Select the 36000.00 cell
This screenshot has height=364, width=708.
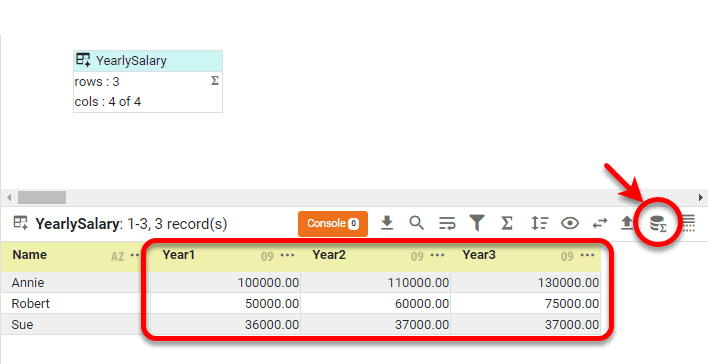coord(225,324)
